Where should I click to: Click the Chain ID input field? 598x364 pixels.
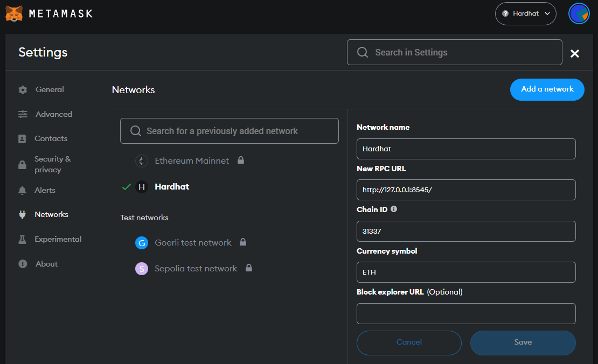pyautogui.click(x=466, y=231)
